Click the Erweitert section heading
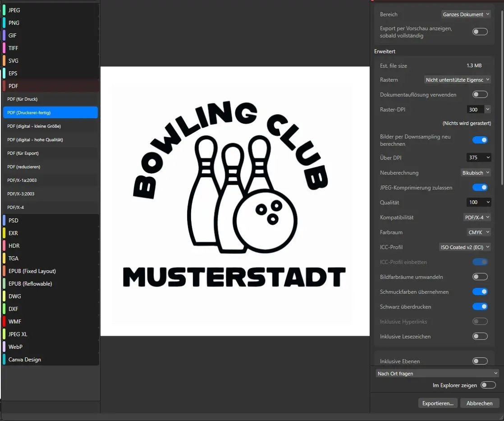This screenshot has height=421, width=504. (x=385, y=51)
